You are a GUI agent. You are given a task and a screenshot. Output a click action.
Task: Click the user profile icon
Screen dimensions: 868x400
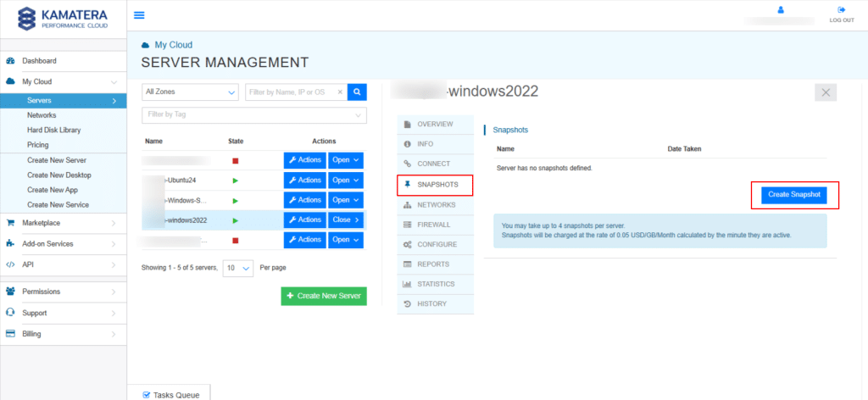(781, 10)
